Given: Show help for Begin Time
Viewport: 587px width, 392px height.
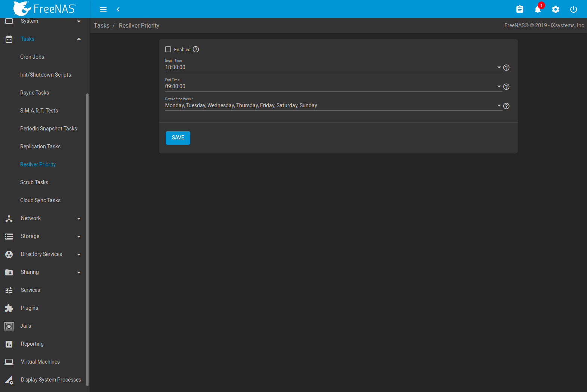Looking at the screenshot, I should pyautogui.click(x=506, y=68).
